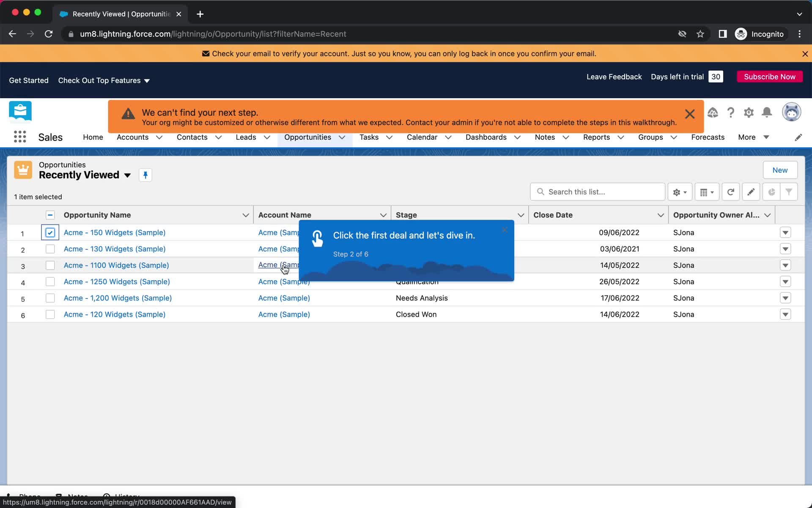812x508 pixels.
Task: Sort by the Stage column header
Action: point(406,215)
